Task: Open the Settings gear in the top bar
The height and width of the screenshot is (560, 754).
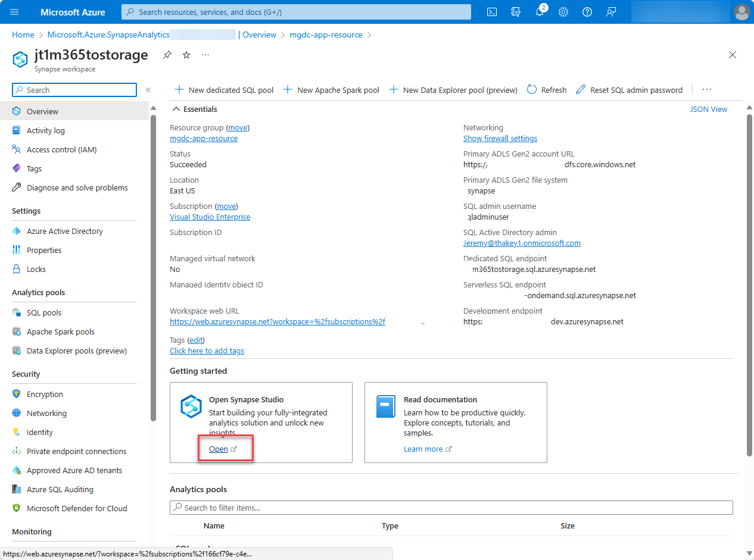Action: (563, 11)
